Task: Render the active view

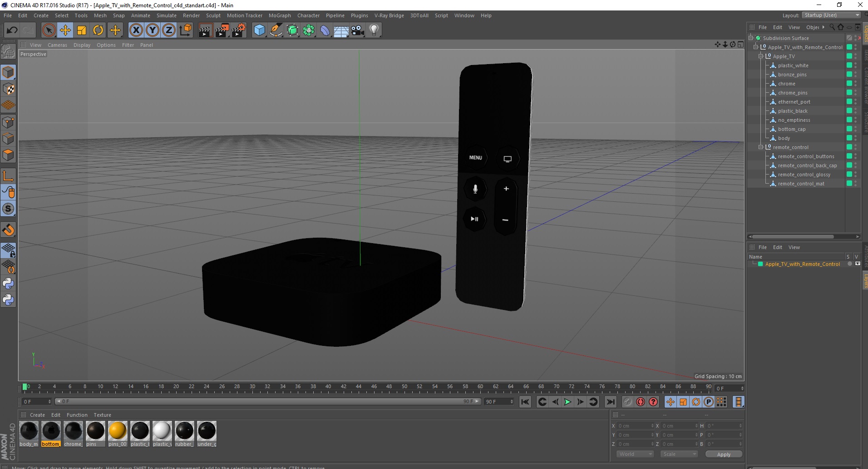Action: [205, 30]
